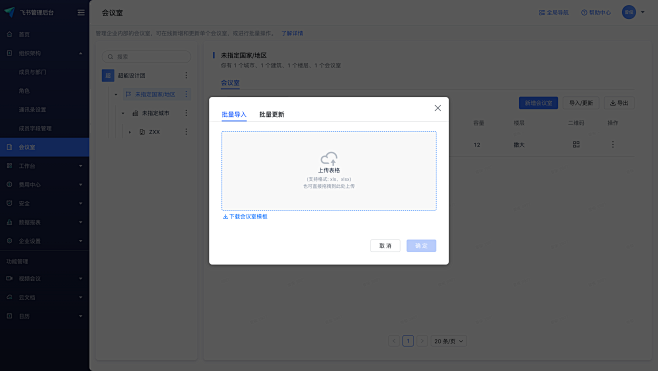Close the import dialog with the X
The image size is (658, 371).
click(x=438, y=108)
